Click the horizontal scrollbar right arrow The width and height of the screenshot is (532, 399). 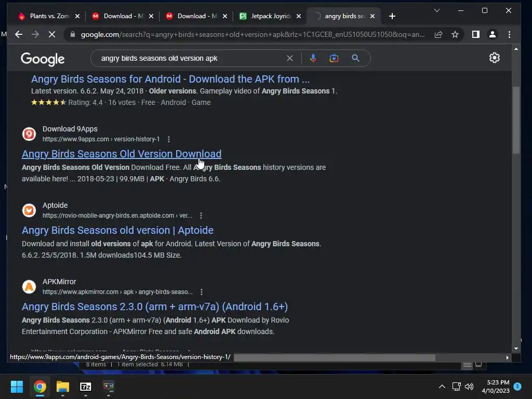[x=507, y=357]
